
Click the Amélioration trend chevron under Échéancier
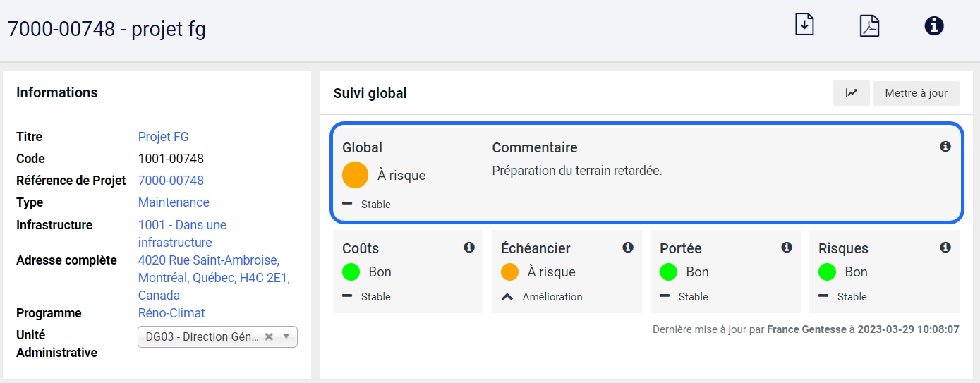(507, 297)
